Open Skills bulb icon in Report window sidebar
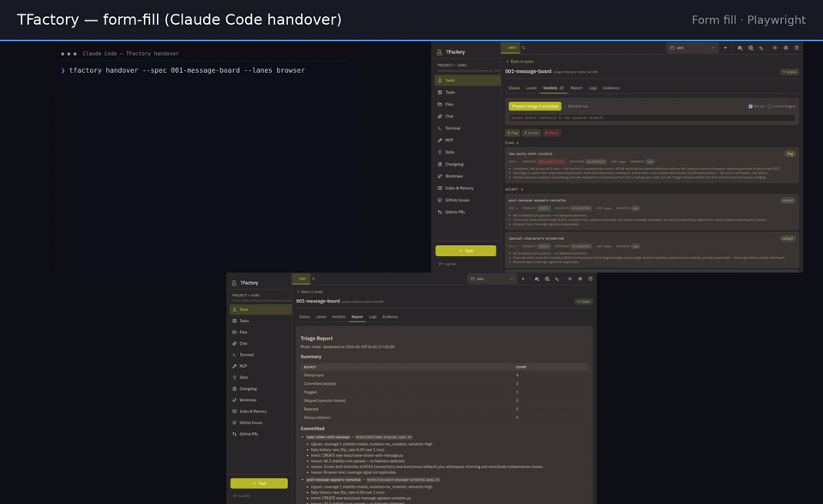The image size is (823, 504). [x=234, y=377]
